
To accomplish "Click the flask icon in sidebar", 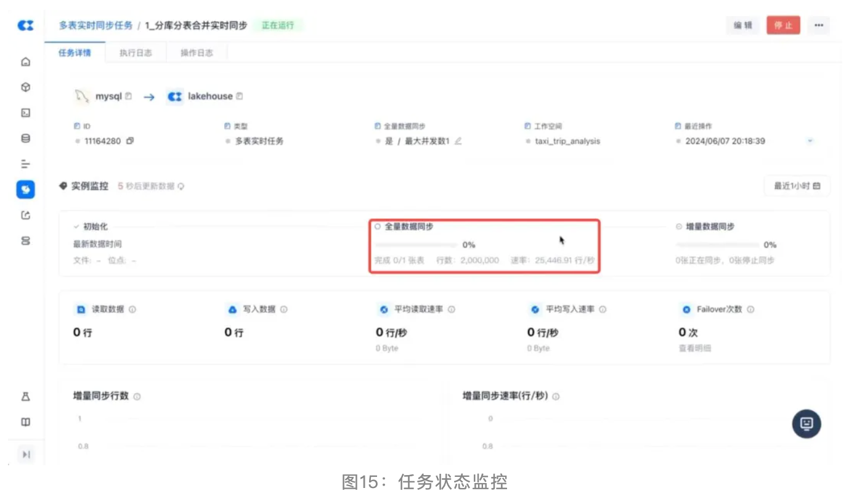I will coord(25,397).
